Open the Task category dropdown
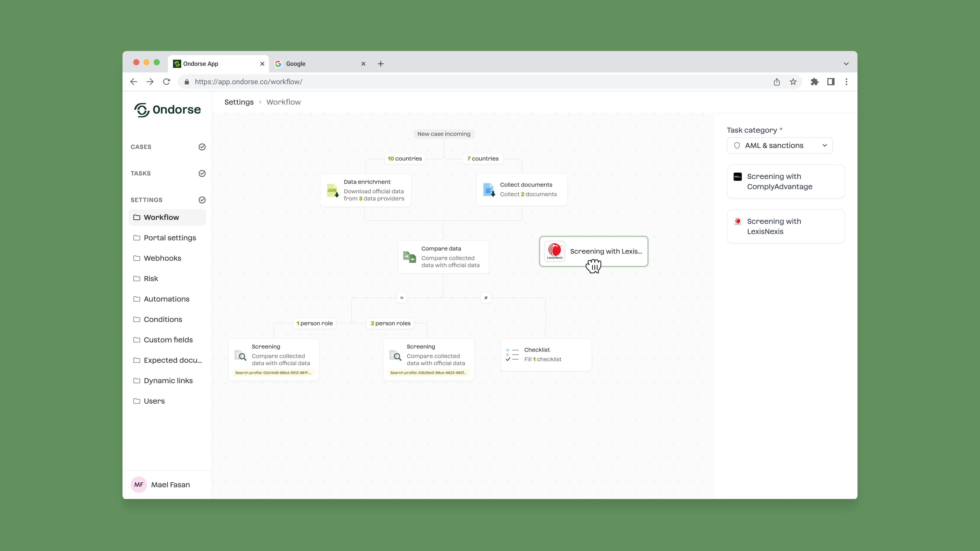 tap(779, 145)
